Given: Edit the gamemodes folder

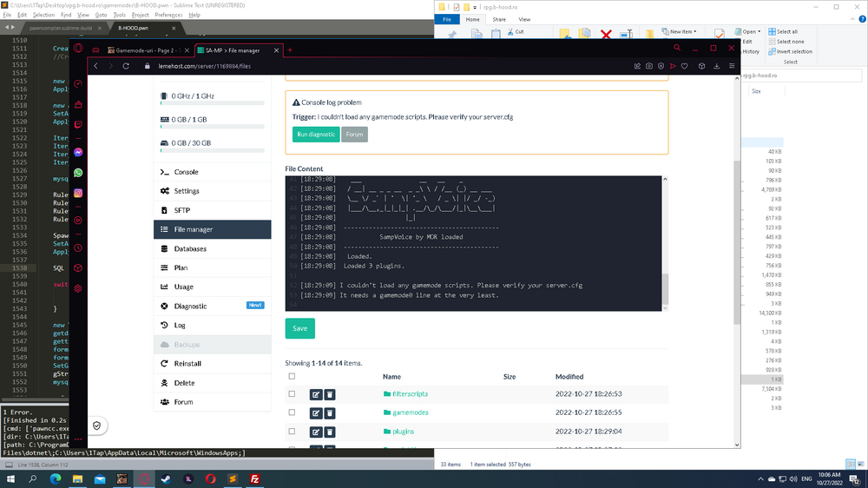Looking at the screenshot, I should (316, 413).
